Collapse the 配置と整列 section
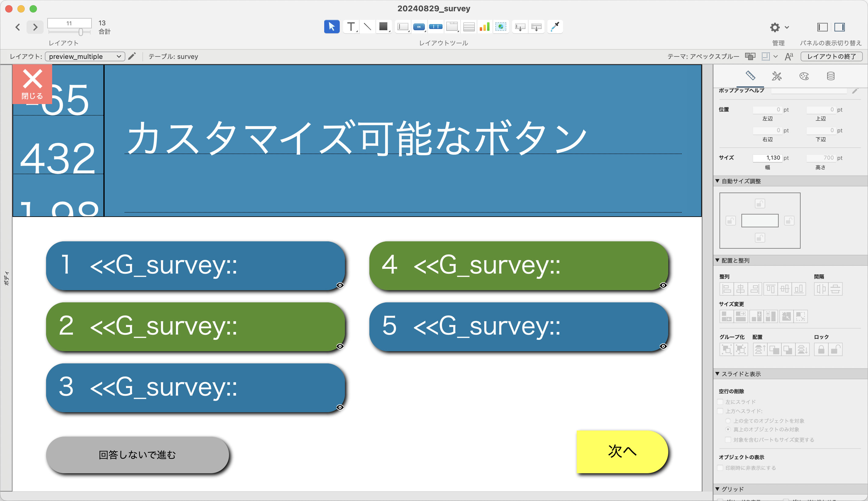Viewport: 868px width, 501px height. point(718,261)
